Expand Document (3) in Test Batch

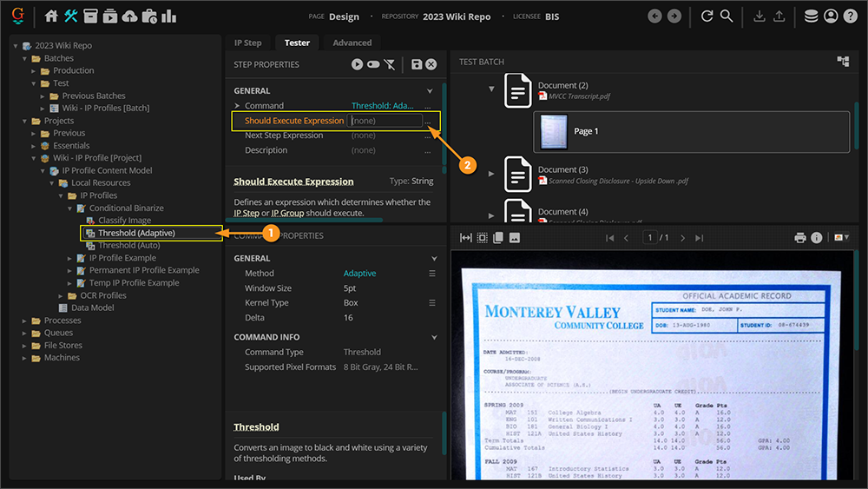[x=491, y=174]
